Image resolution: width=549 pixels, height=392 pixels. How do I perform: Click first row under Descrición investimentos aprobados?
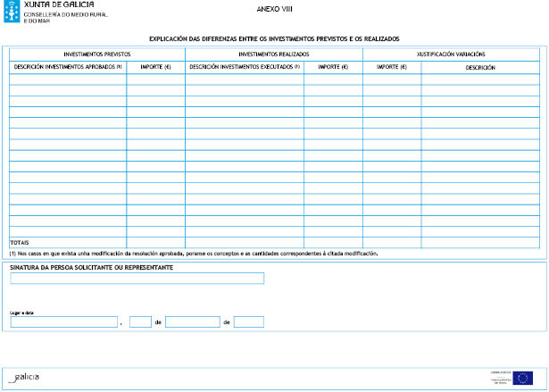pos(68,79)
